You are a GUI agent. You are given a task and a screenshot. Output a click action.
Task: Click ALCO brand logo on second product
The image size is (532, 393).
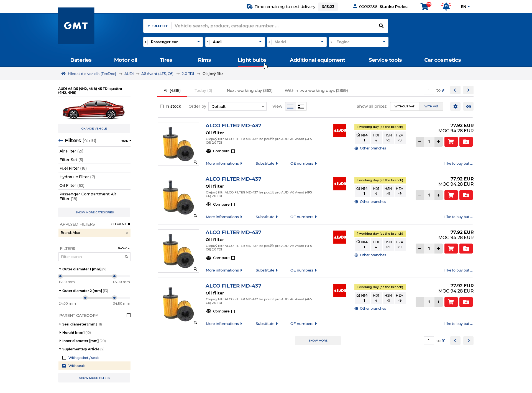pos(340,184)
